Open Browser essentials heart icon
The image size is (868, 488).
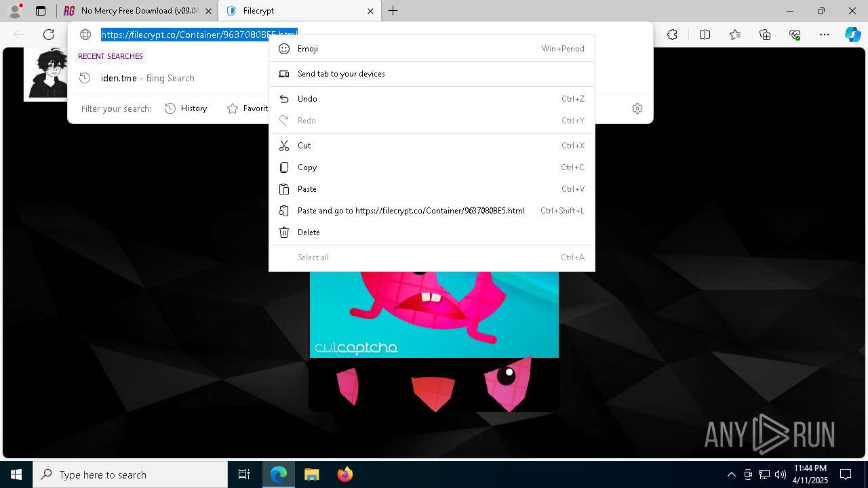795,35
